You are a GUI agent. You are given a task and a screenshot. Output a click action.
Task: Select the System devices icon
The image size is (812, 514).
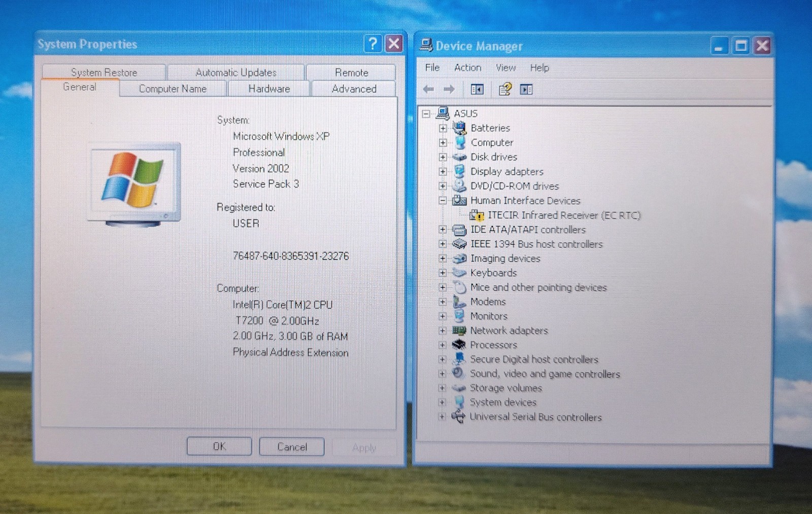coord(459,402)
